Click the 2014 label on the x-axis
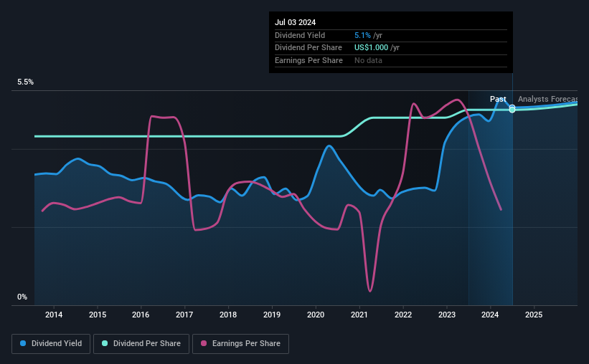The width and height of the screenshot is (589, 364). (54, 315)
